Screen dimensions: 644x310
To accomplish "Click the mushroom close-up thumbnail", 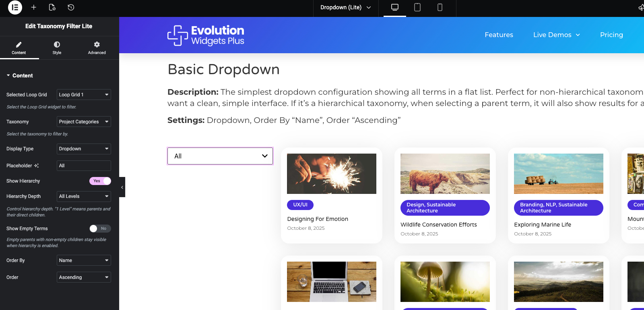I will point(445,282).
